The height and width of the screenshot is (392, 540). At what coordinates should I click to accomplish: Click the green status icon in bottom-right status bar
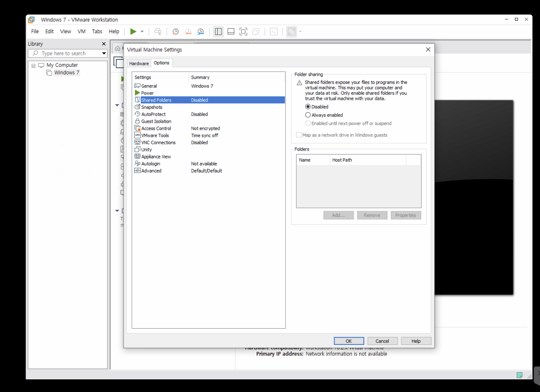click(x=519, y=375)
